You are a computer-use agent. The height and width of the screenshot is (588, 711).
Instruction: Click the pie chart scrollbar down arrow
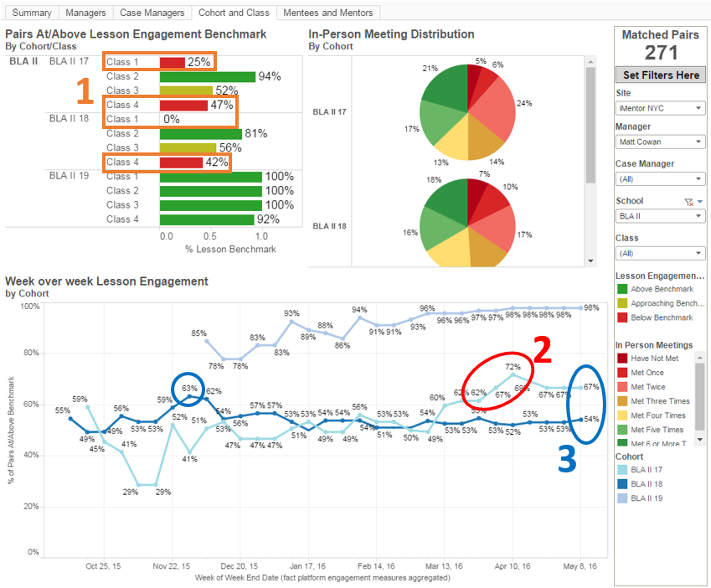pyautogui.click(x=590, y=260)
